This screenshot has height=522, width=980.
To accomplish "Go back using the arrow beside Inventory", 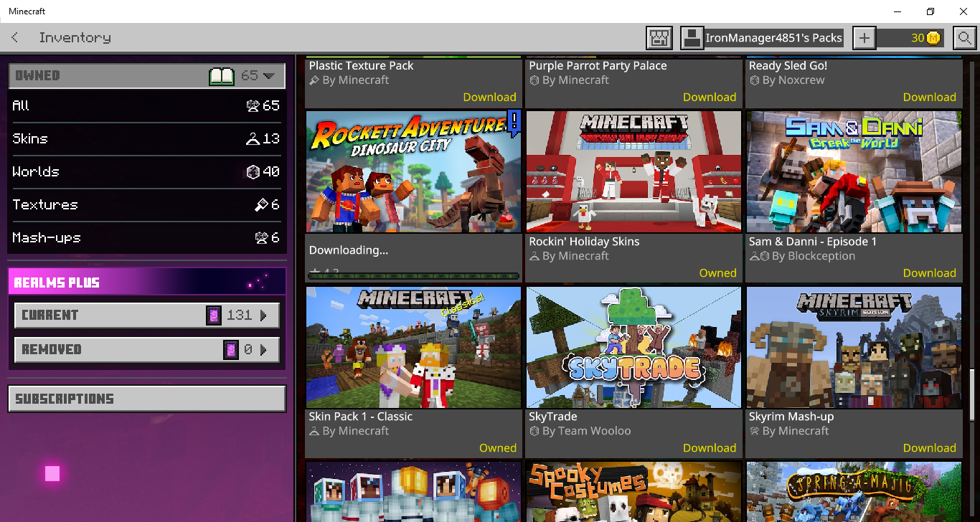I will (15, 37).
